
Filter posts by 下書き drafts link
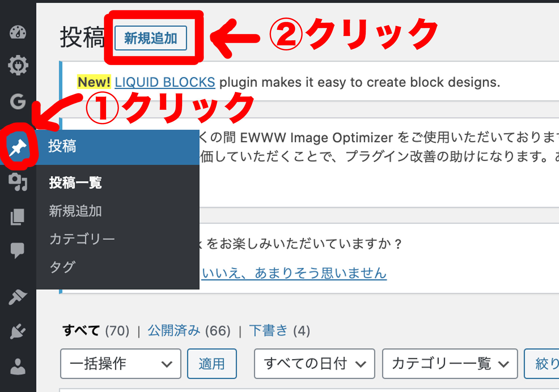click(268, 331)
